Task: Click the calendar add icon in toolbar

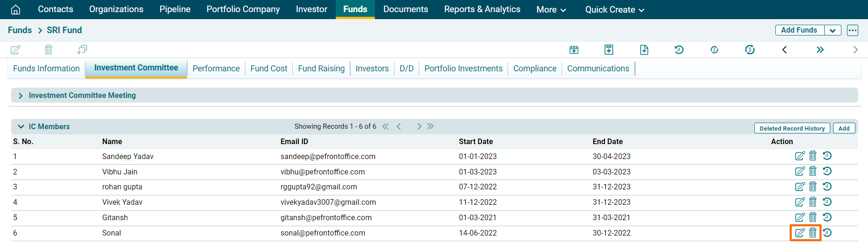Action: pos(574,50)
